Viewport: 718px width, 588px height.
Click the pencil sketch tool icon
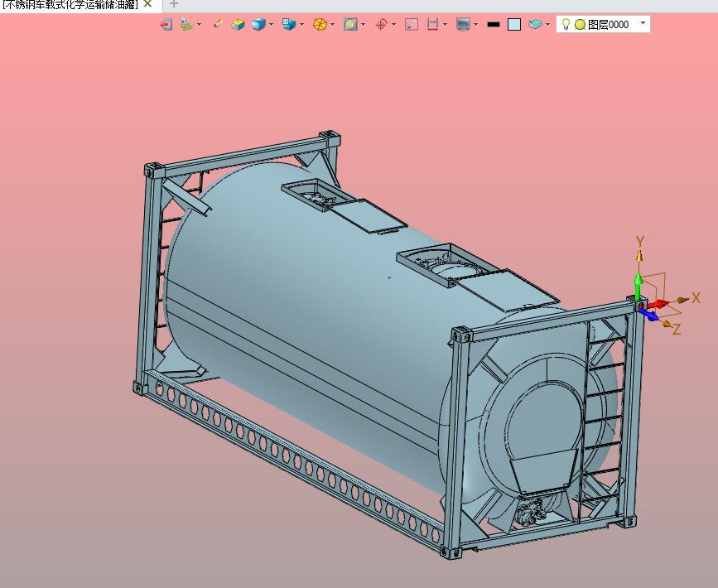coord(218,25)
